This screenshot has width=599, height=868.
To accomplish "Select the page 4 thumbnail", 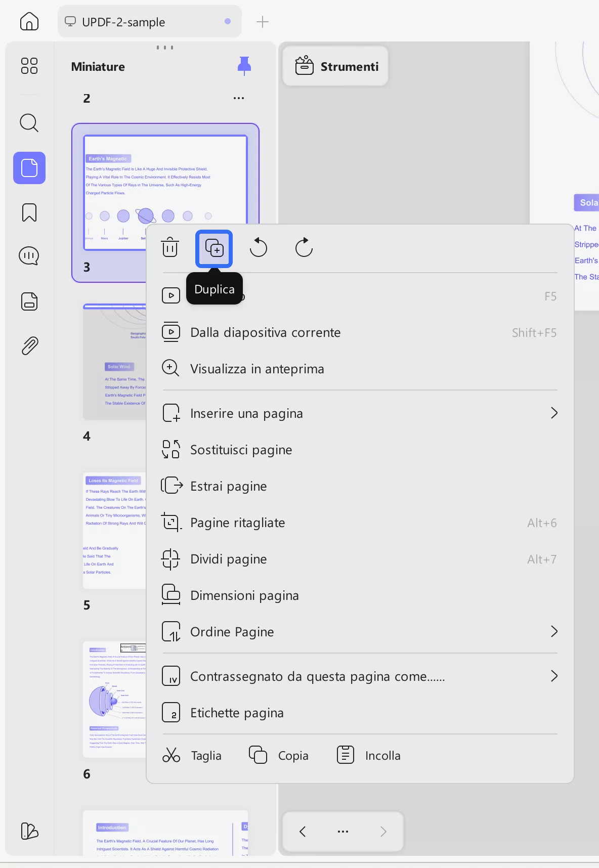I will [115, 361].
